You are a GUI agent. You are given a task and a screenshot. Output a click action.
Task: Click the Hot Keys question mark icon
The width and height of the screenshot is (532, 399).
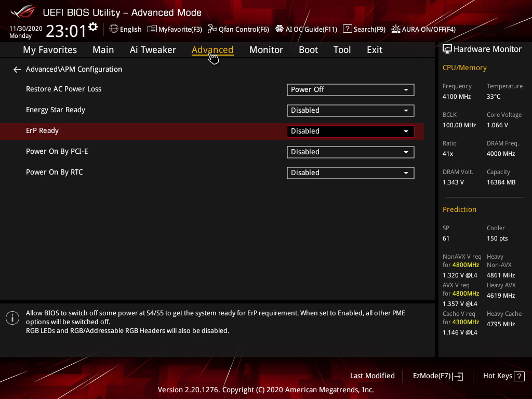coord(519,376)
